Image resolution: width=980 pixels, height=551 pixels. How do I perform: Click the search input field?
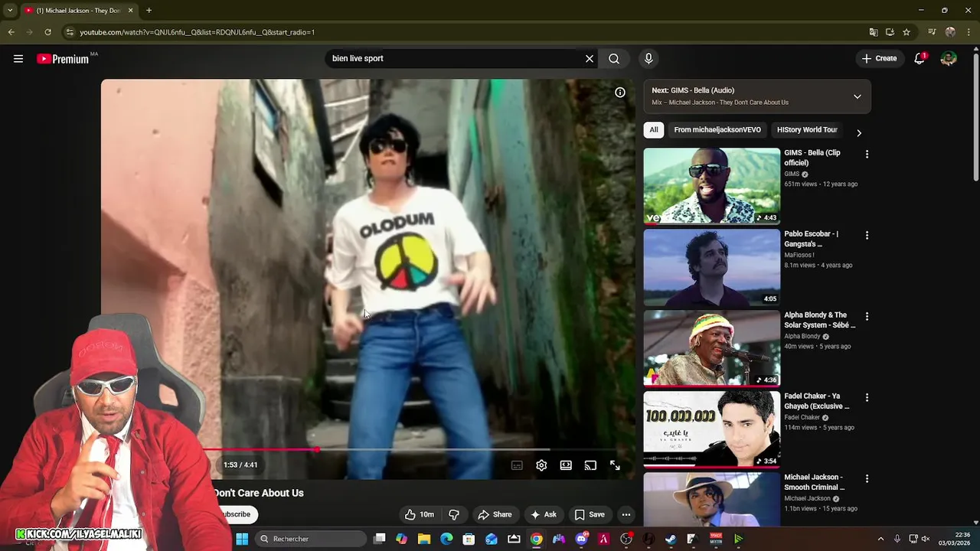[x=456, y=58]
